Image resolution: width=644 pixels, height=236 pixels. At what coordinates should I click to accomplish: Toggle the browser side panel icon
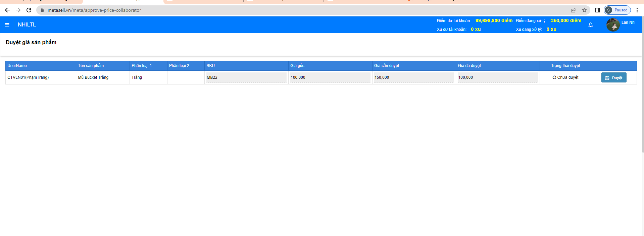click(598, 10)
